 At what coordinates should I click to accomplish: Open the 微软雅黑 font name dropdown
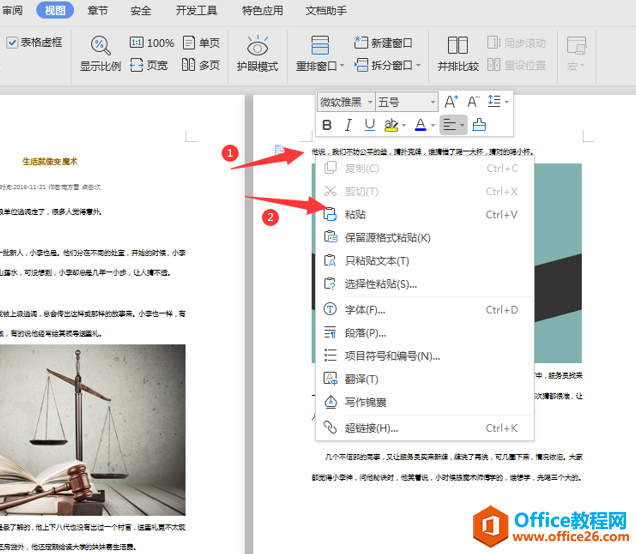tap(370, 102)
